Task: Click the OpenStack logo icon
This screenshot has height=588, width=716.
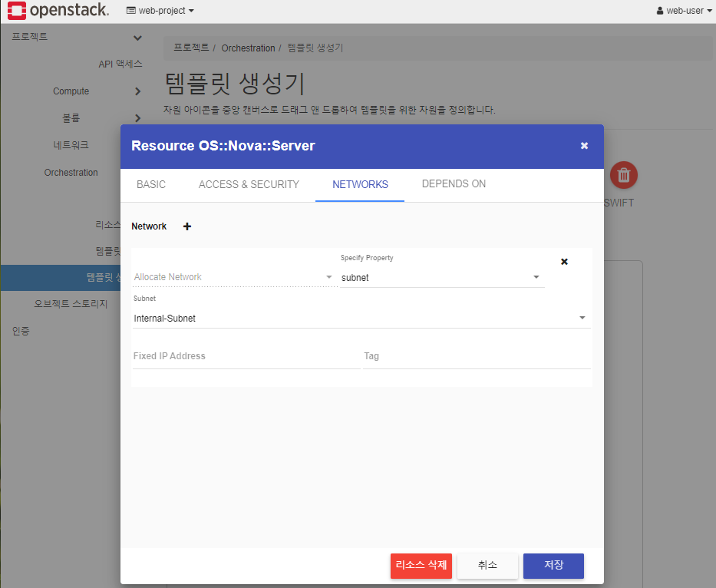Action: [x=17, y=11]
